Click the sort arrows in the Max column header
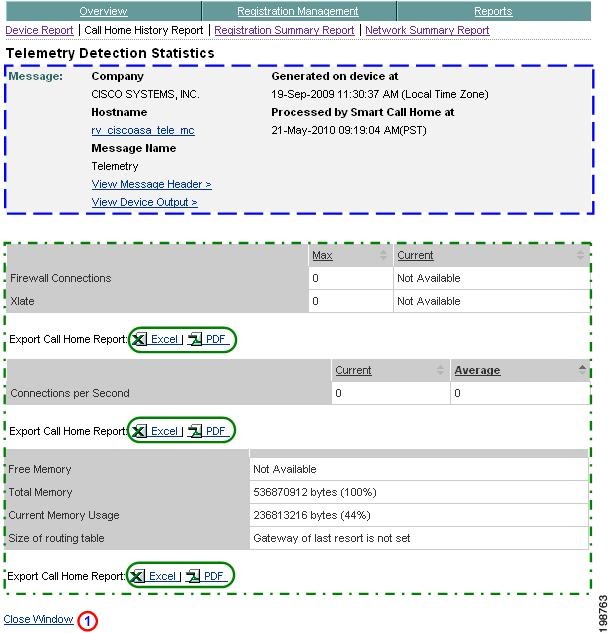Viewport: 610px width, 633px height. click(x=383, y=255)
